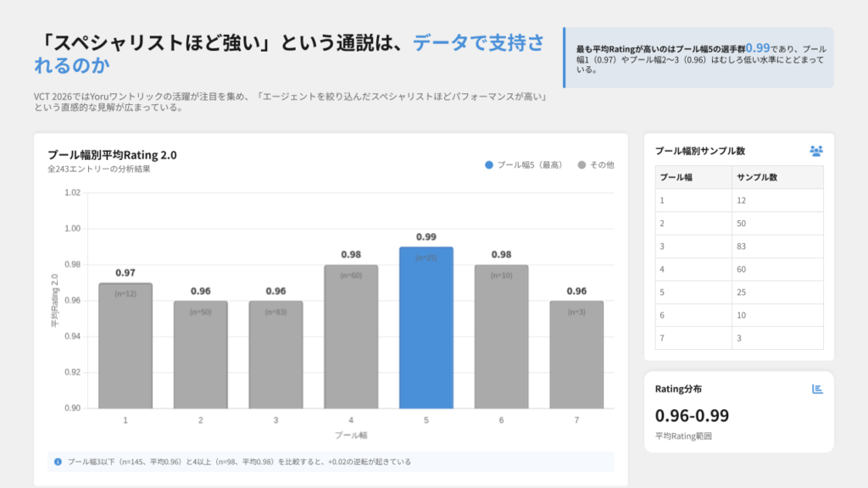868x488 pixels.
Task: Click the bar chart icon beside Rating分布
Action: [817, 389]
